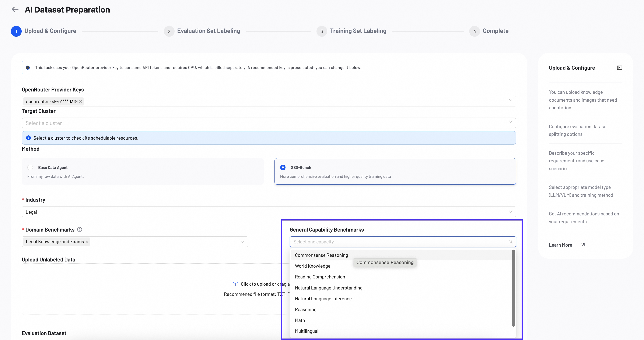Click the Base Data Agent card description

coord(56,176)
